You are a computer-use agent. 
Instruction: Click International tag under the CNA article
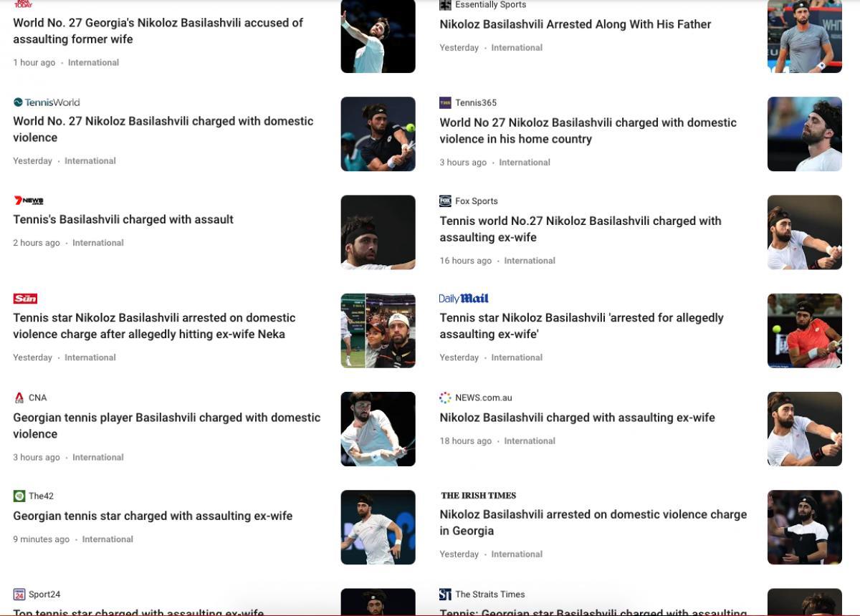coord(98,457)
